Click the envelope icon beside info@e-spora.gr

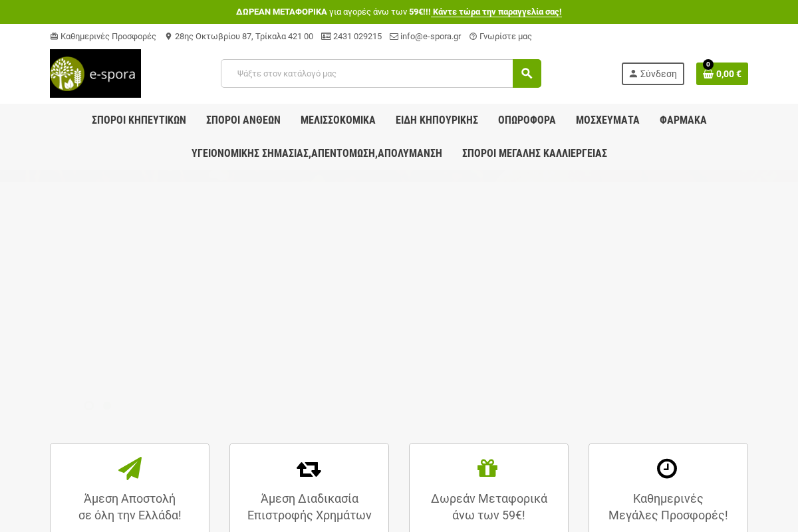click(394, 37)
